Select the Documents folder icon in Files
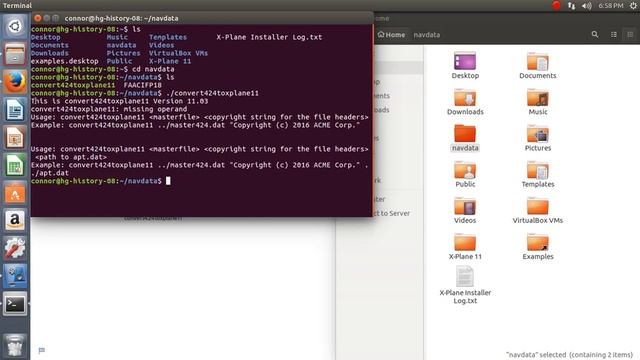The width and height of the screenshot is (640, 360). [x=538, y=61]
